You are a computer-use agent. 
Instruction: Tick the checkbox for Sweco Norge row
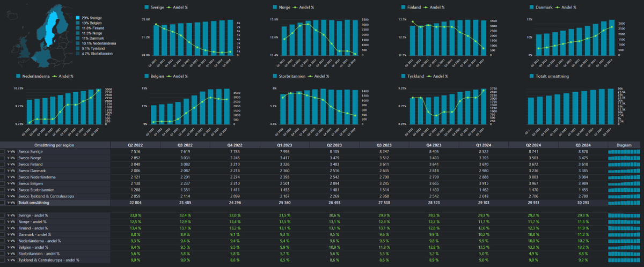(x=3, y=158)
